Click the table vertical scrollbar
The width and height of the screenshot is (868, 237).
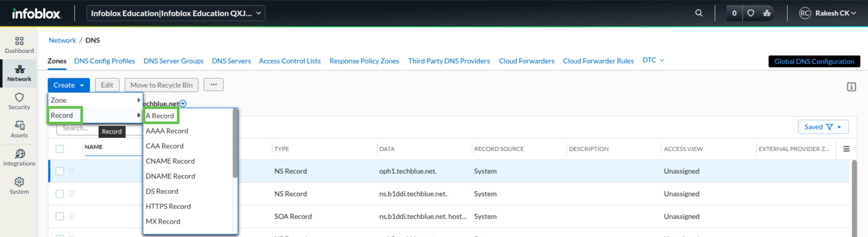pos(854,198)
